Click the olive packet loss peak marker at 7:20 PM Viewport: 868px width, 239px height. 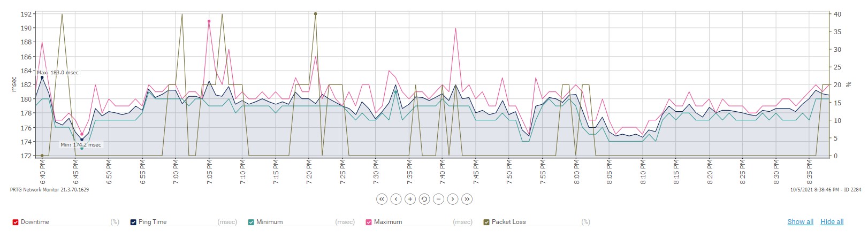(316, 14)
